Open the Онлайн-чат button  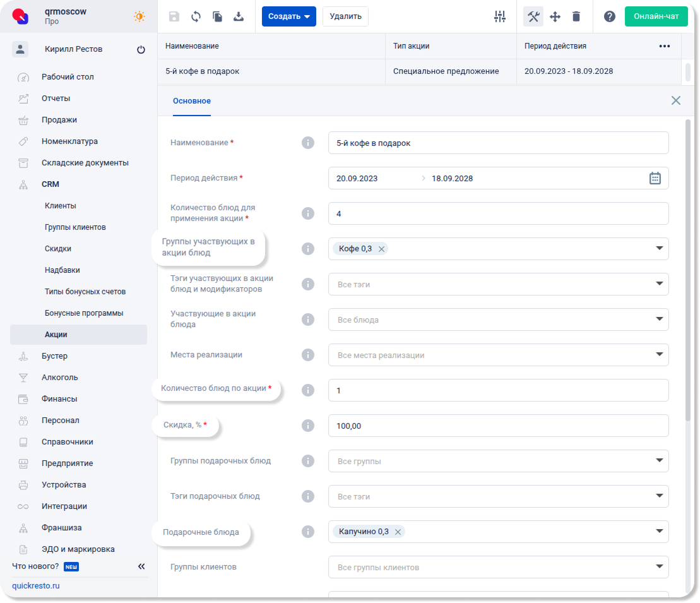[656, 16]
